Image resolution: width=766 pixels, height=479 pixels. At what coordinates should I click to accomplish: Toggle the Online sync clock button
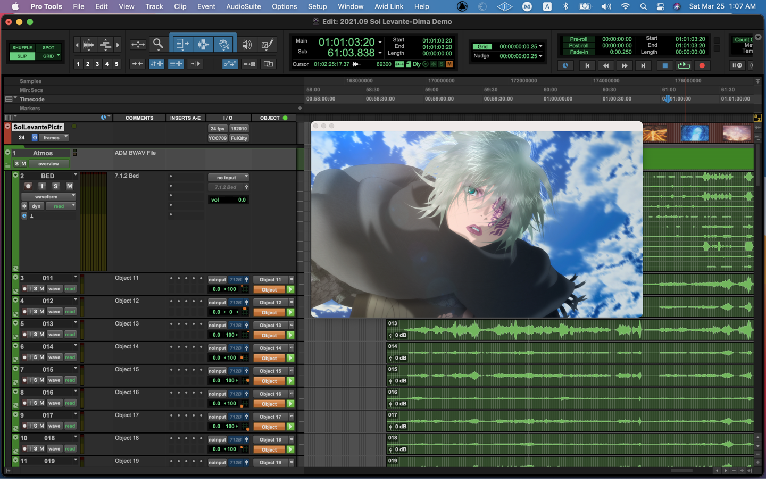pos(566,65)
